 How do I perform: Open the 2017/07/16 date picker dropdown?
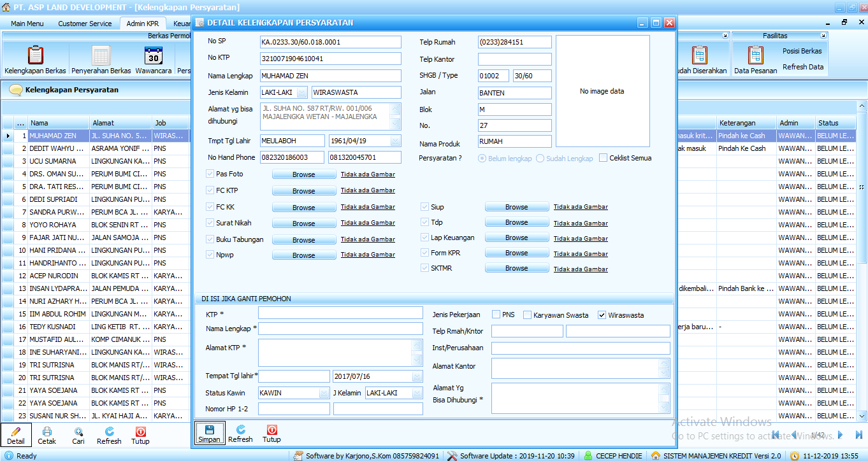click(417, 376)
